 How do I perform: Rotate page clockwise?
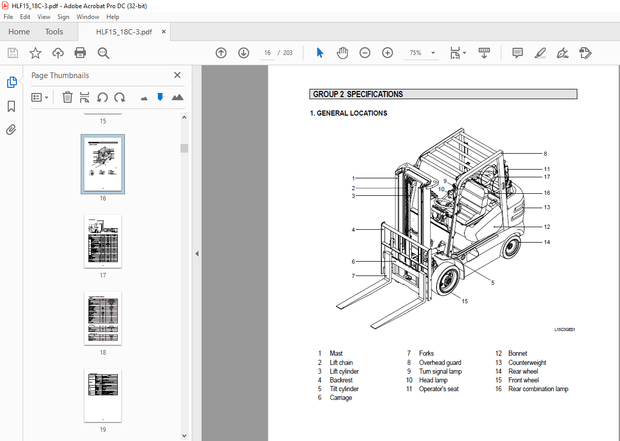119,97
